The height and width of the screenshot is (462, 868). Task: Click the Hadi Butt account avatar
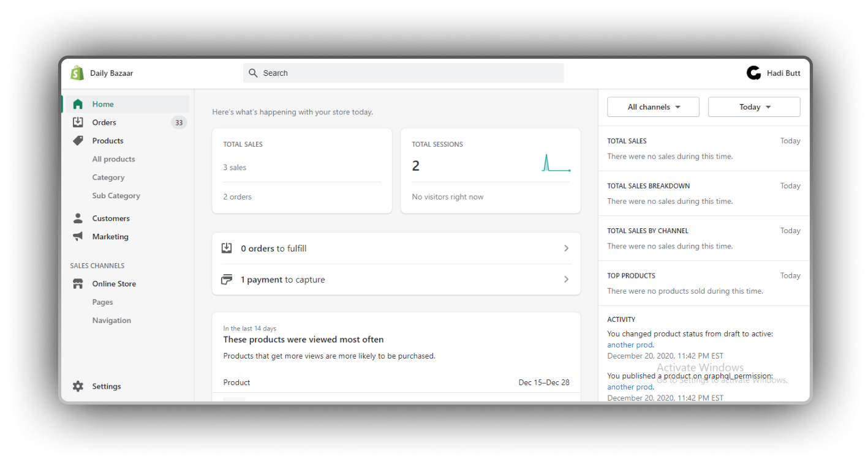pos(753,73)
